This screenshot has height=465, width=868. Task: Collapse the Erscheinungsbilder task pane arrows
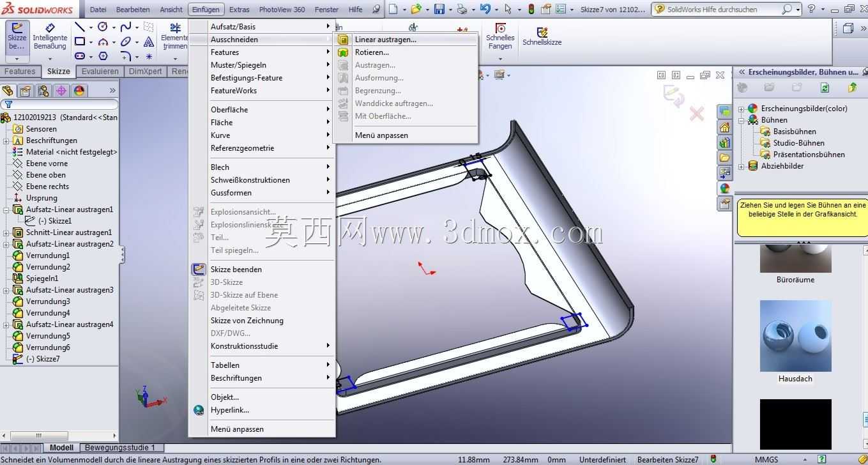click(742, 72)
